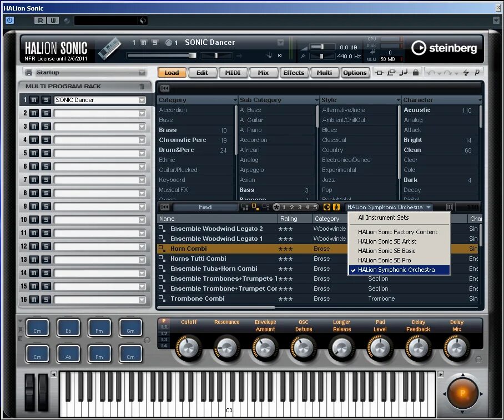Click the reset results icon left of Find

[165, 208]
